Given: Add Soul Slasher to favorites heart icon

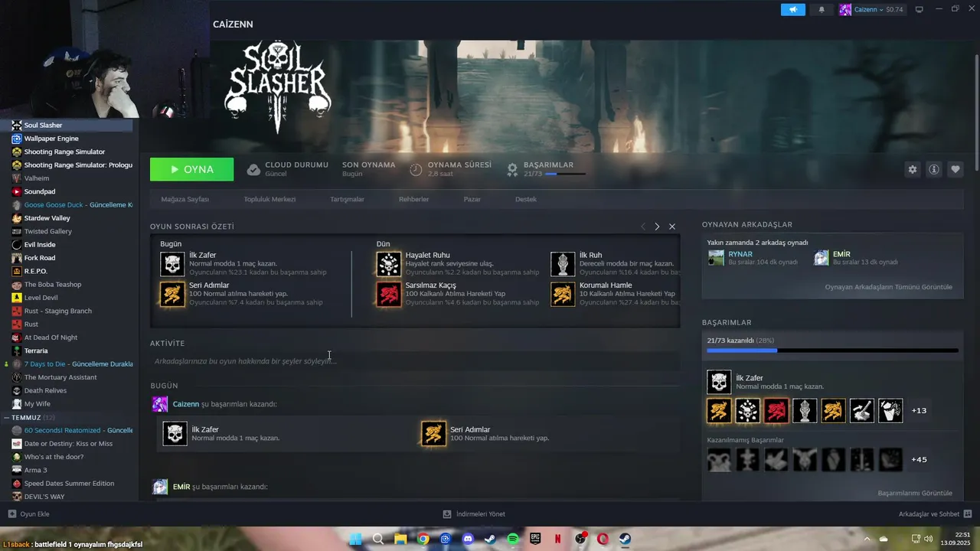Looking at the screenshot, I should tap(955, 170).
